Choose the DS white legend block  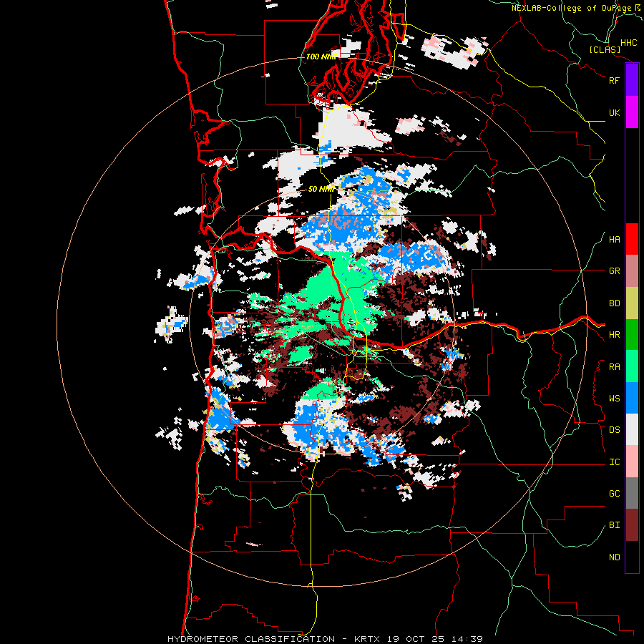pyautogui.click(x=632, y=429)
